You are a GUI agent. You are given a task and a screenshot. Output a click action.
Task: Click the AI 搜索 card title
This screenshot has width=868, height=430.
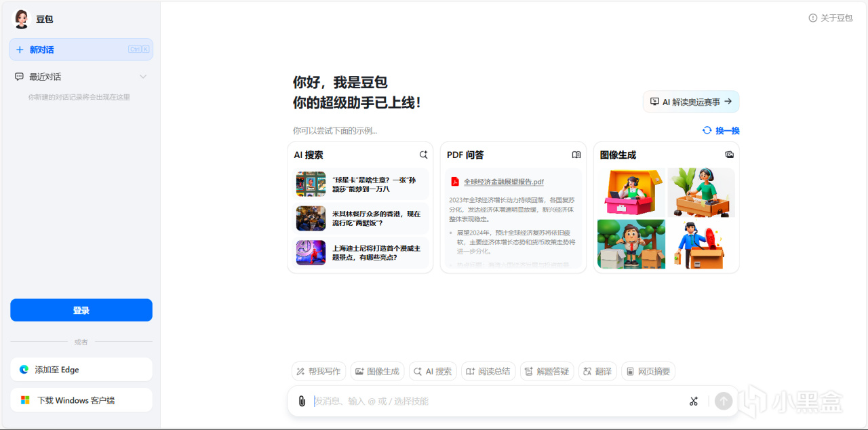tap(309, 155)
